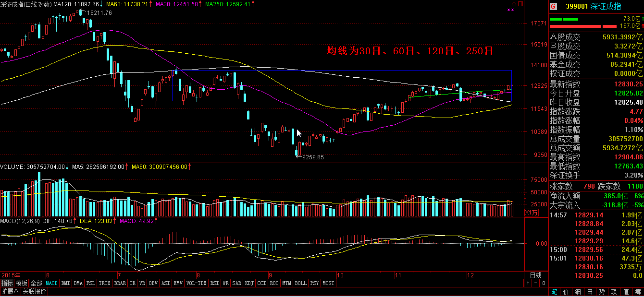Click the 9259.65 low price marker
644x297 pixels.
pos(312,157)
